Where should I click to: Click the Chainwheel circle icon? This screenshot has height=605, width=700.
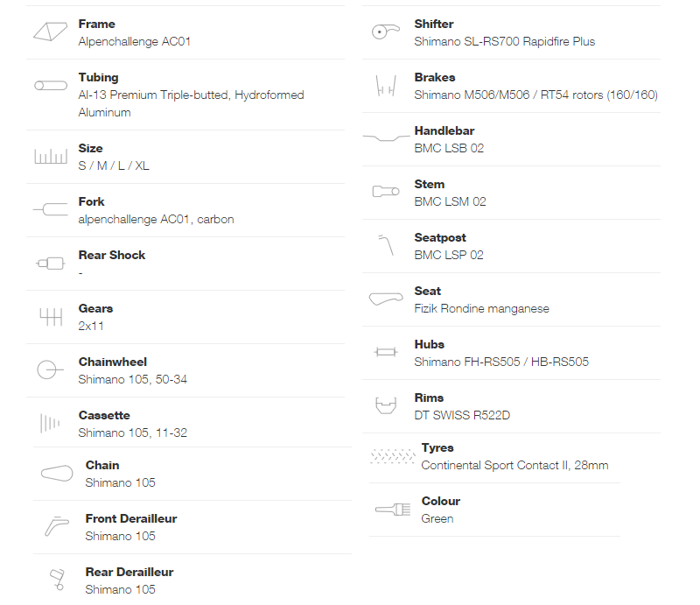[x=50, y=370]
